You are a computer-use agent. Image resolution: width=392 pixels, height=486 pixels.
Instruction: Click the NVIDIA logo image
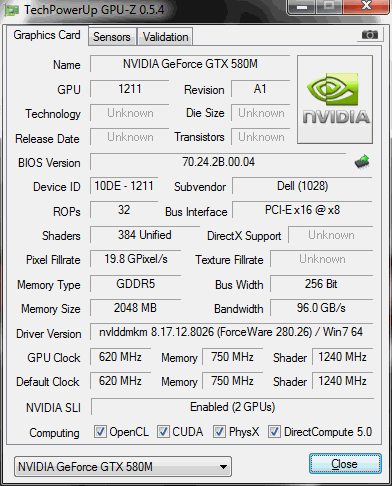[x=335, y=100]
